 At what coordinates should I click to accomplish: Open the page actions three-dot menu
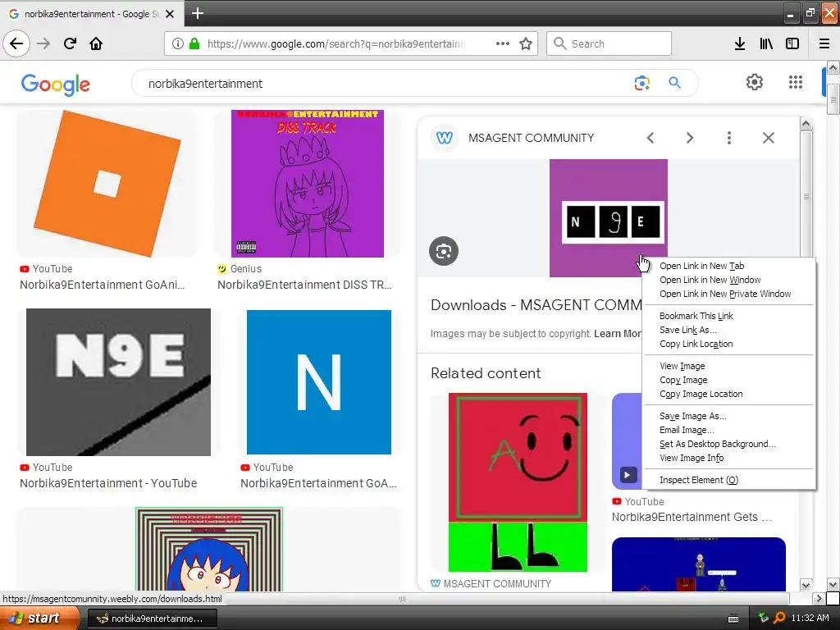503,43
